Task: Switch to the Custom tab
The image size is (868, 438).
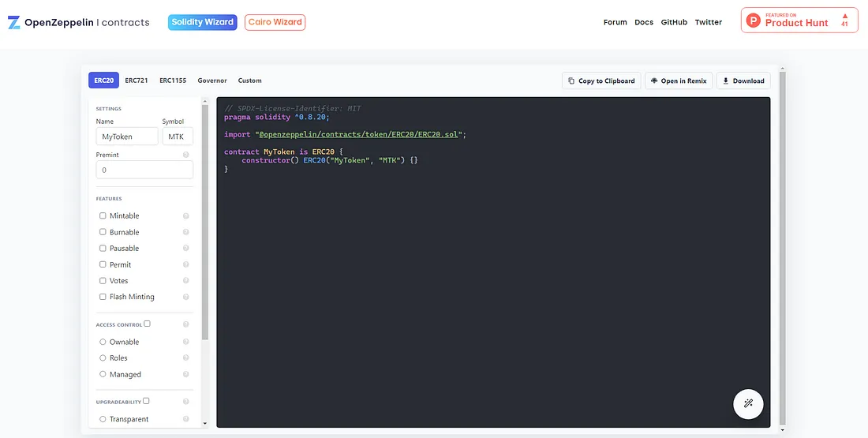Action: (249, 80)
